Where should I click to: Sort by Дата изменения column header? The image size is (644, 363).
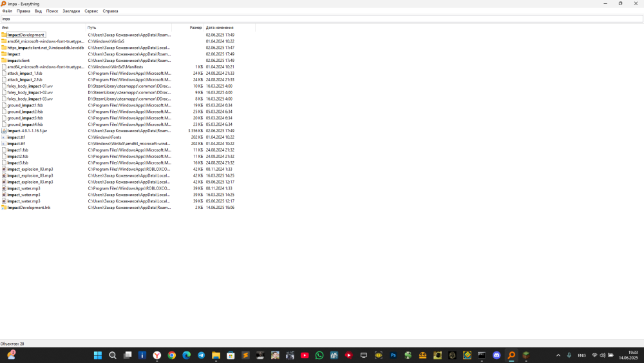click(230, 28)
